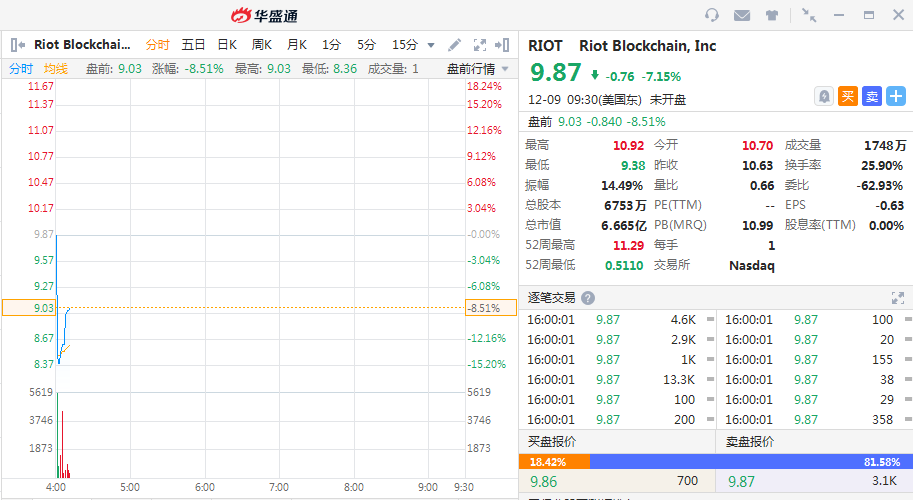Click the pencil drawing tool icon

(x=454, y=45)
